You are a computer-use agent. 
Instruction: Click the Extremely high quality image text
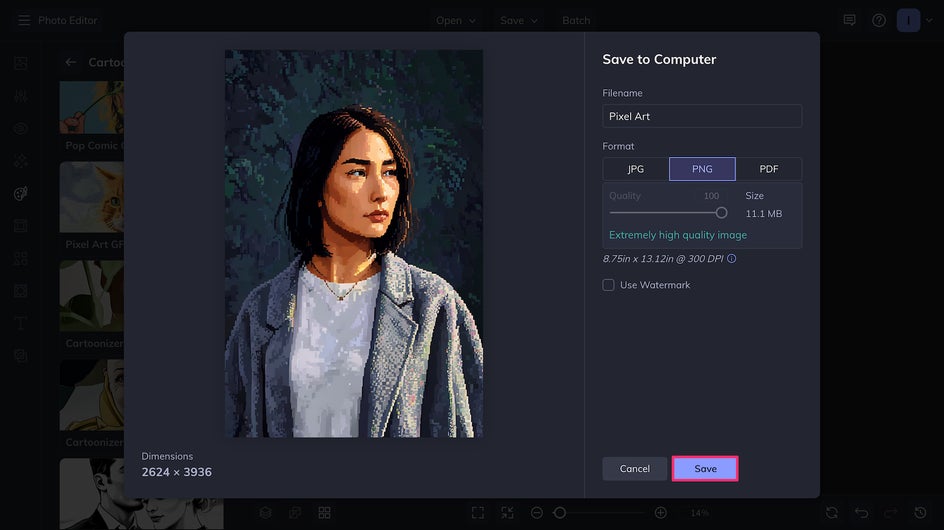(x=678, y=235)
